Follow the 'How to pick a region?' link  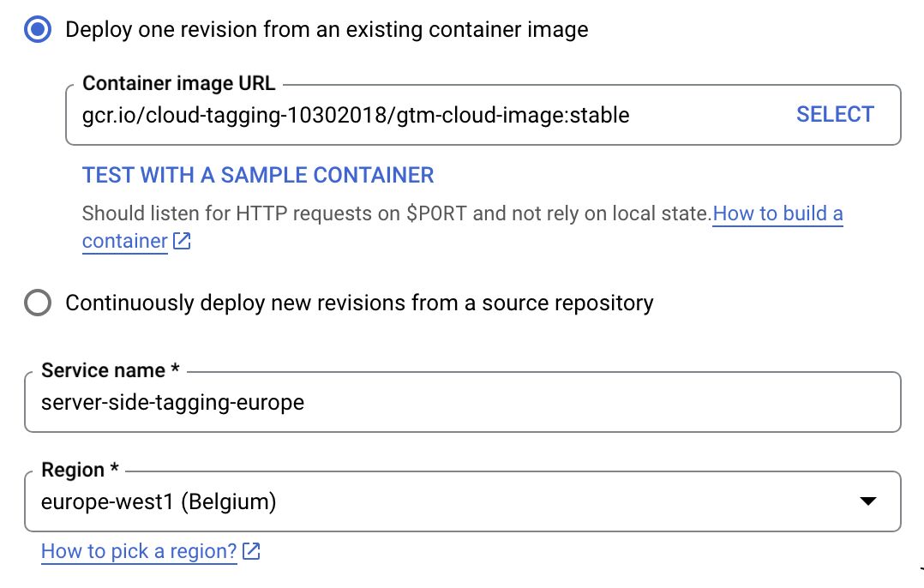pyautogui.click(x=139, y=551)
